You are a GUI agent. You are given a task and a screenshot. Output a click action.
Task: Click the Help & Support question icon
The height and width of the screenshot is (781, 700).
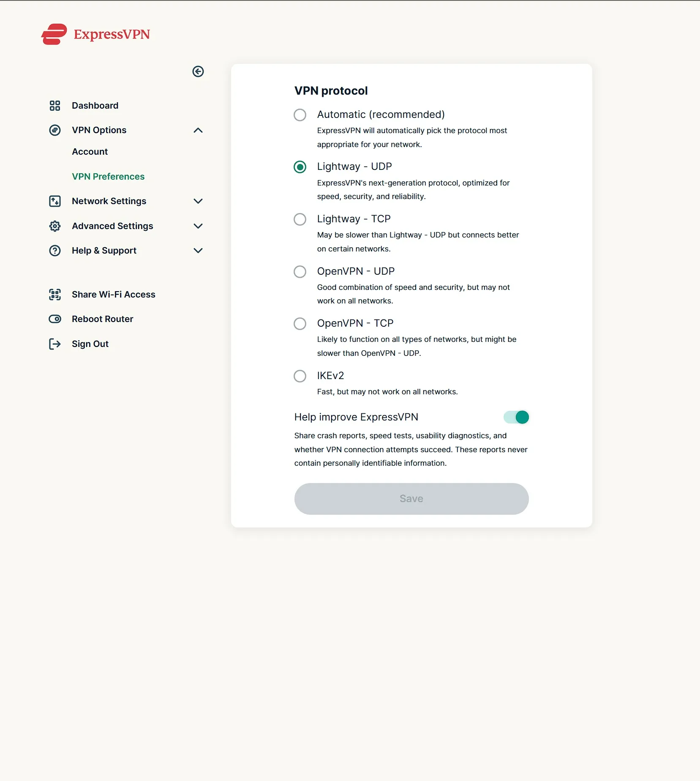[x=55, y=251]
